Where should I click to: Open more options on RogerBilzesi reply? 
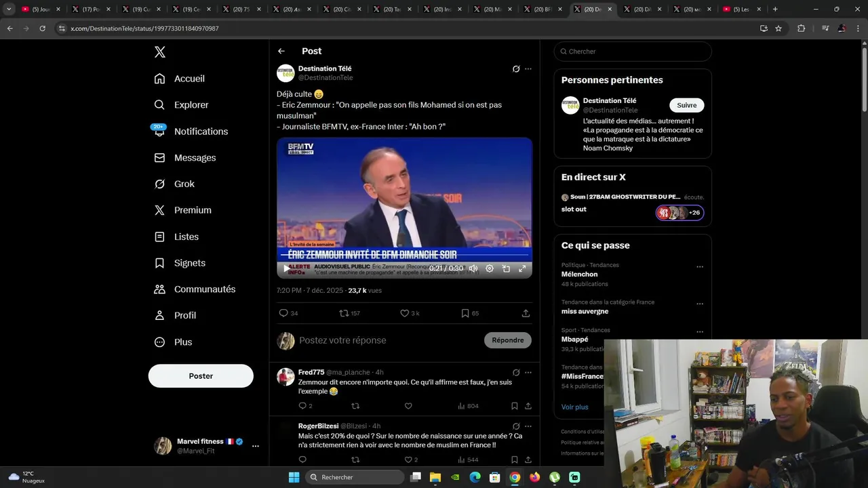pos(528,426)
